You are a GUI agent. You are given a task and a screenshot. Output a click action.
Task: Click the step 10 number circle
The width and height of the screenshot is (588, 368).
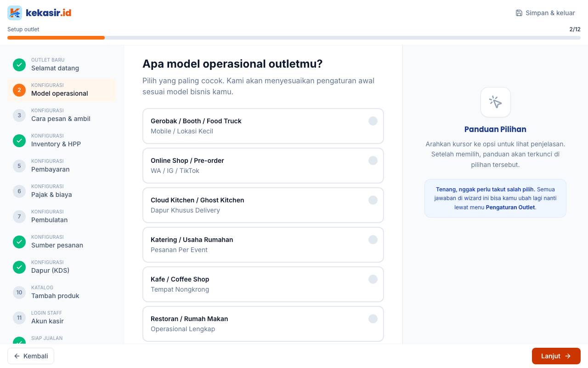pos(19,293)
